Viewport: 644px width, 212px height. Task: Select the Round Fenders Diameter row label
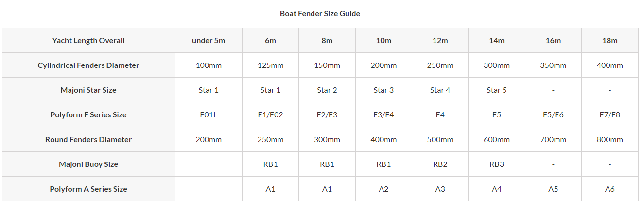[88, 140]
